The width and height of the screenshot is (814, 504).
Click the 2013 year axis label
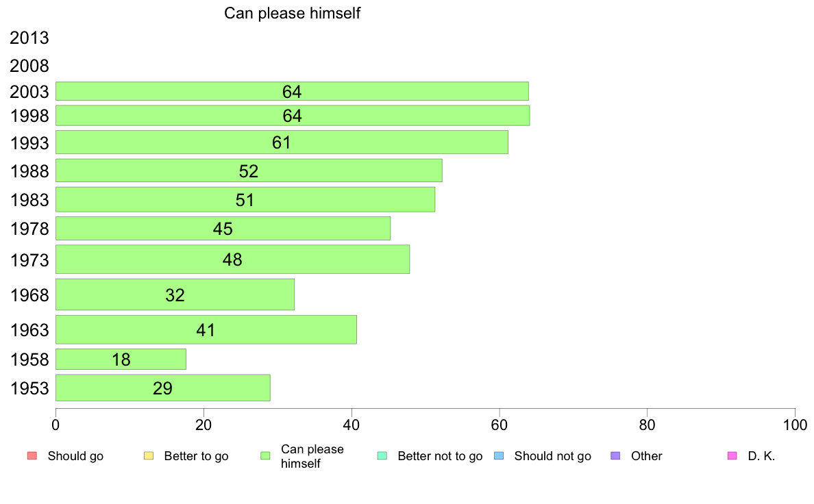click(29, 38)
